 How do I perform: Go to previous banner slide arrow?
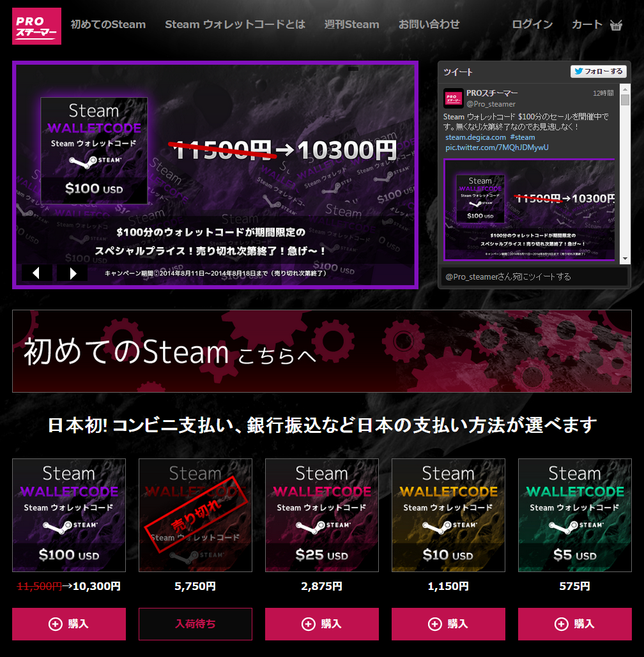point(37,273)
